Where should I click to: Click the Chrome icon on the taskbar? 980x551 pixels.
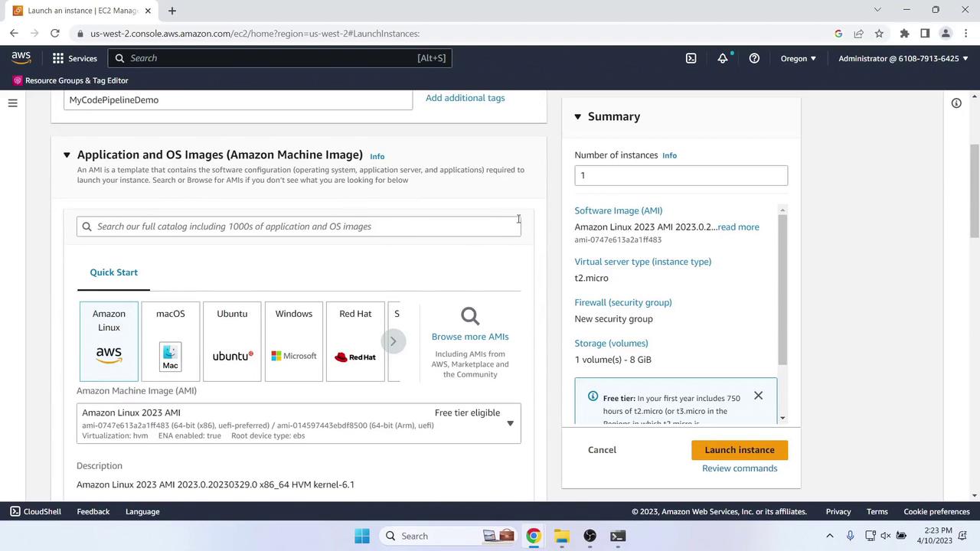click(534, 536)
